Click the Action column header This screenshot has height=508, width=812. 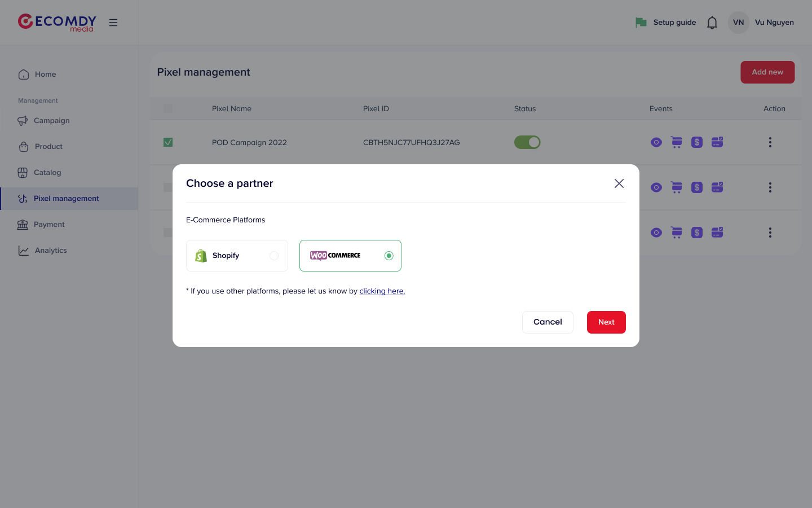[x=774, y=108]
